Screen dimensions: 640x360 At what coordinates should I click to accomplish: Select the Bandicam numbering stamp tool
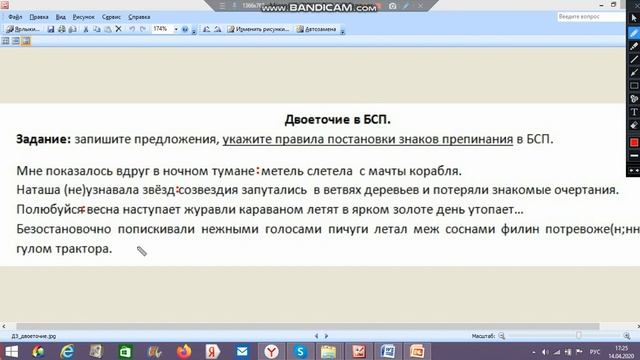pos(633,99)
